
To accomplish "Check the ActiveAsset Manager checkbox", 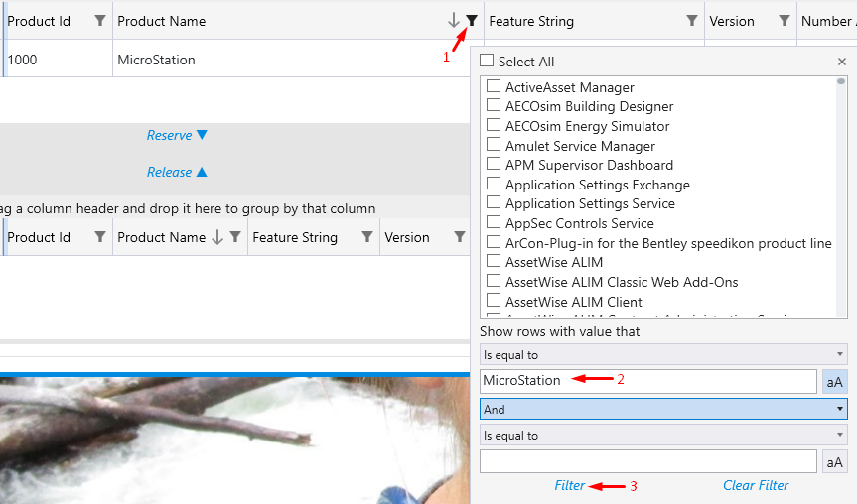I will 494,87.
